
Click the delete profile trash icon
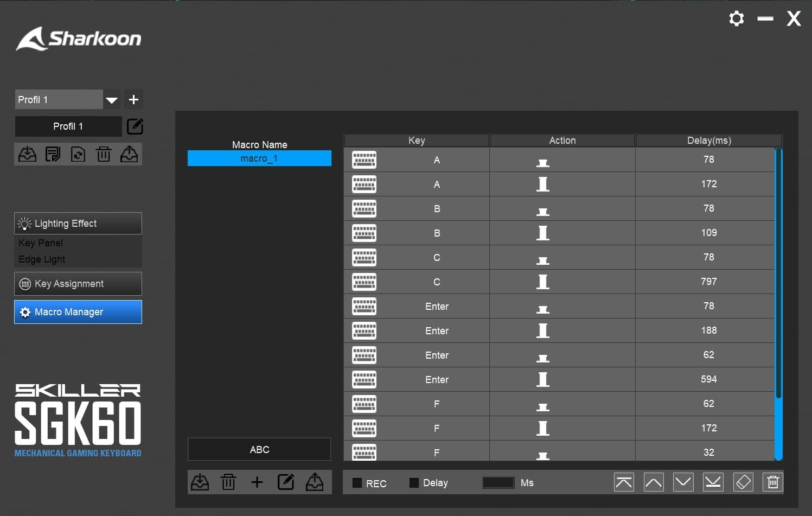(104, 154)
